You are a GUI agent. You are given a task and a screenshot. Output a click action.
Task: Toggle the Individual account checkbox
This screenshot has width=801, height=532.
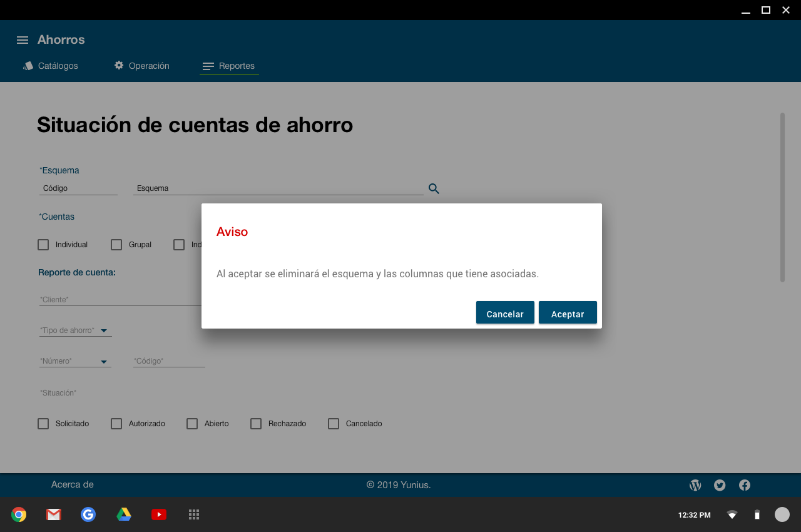point(43,245)
